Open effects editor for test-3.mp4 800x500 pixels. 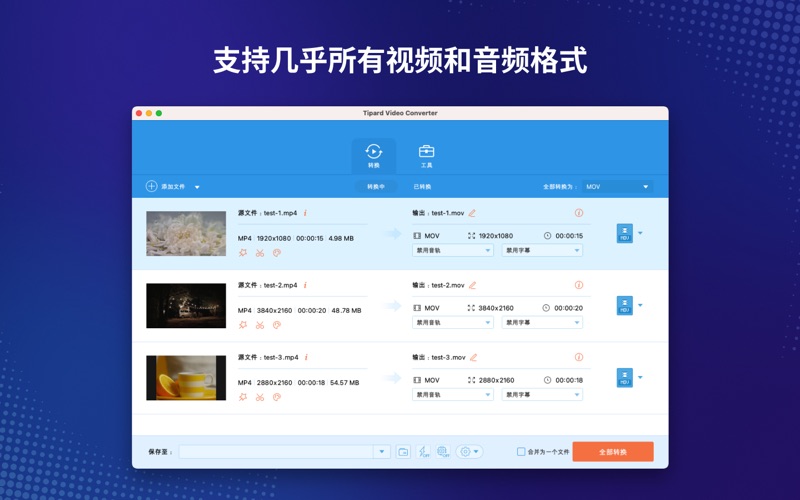click(243, 397)
